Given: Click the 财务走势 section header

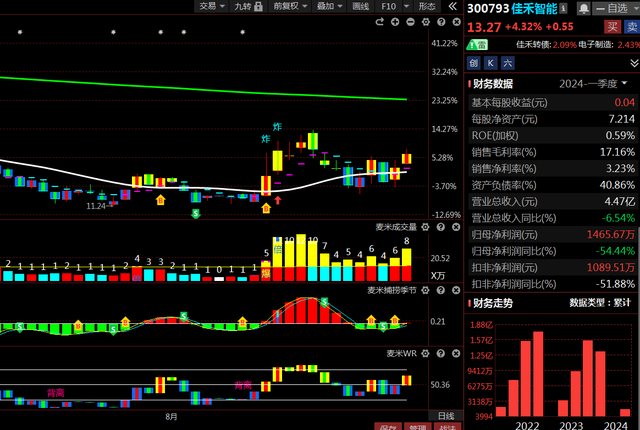Looking at the screenshot, I should pos(493,303).
